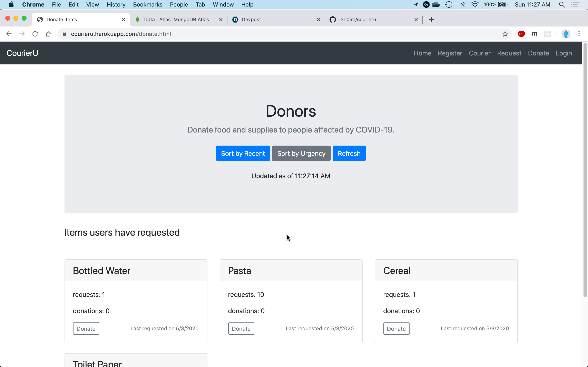Switch to the MongoDB Atlas tab
588x367 pixels.
[176, 20]
